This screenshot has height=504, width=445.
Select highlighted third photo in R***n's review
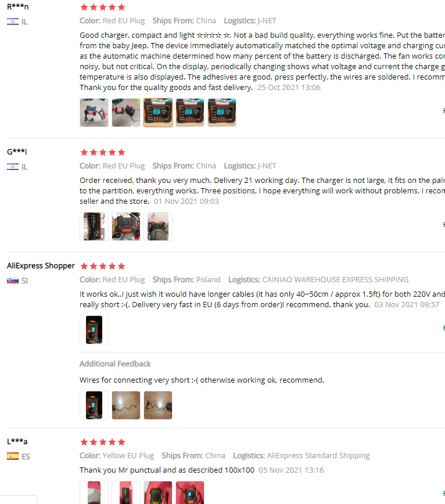click(x=158, y=113)
